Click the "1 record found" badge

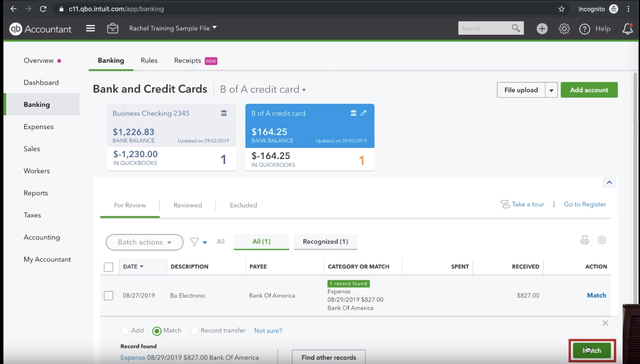click(348, 284)
